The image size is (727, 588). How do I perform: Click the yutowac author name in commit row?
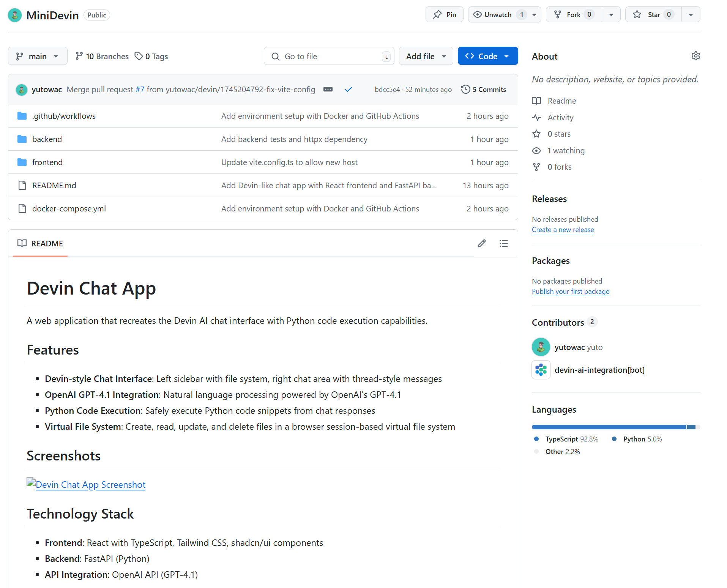coord(47,90)
